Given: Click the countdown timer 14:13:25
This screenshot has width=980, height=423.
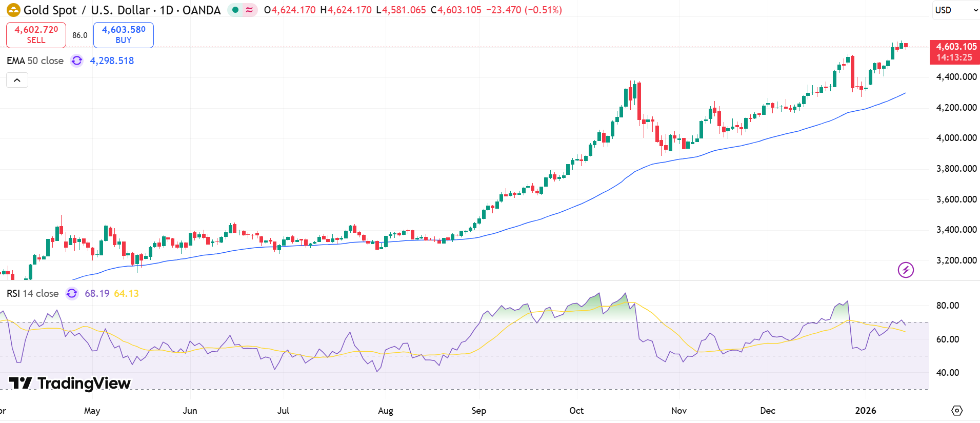Looking at the screenshot, I should click(954, 57).
